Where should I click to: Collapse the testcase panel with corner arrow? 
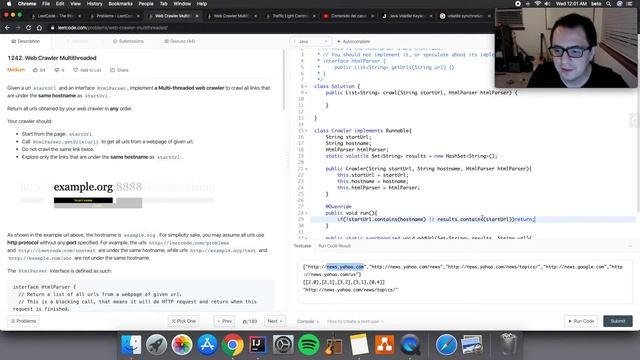(x=630, y=246)
